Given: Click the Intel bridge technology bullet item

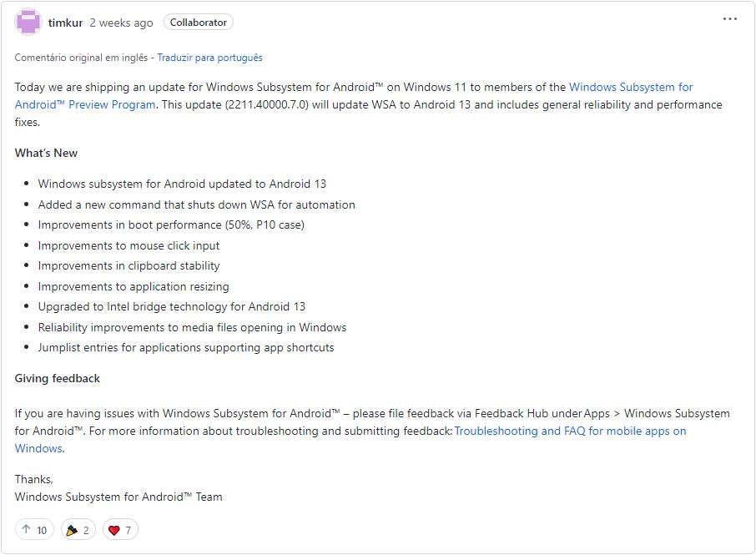Looking at the screenshot, I should point(172,306).
